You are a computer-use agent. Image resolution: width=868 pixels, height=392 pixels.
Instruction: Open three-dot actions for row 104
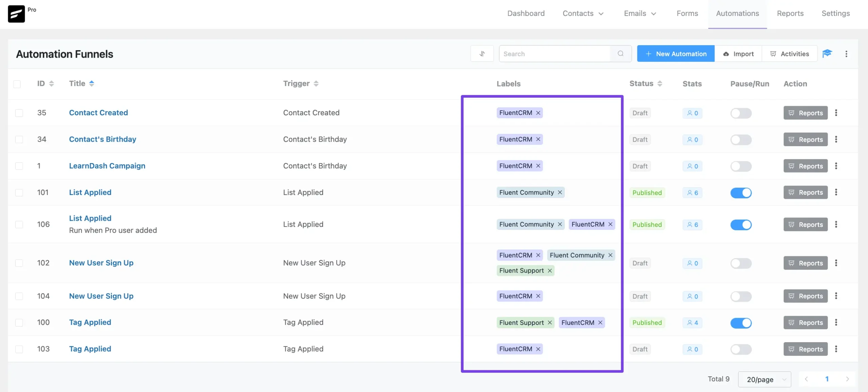(x=836, y=296)
